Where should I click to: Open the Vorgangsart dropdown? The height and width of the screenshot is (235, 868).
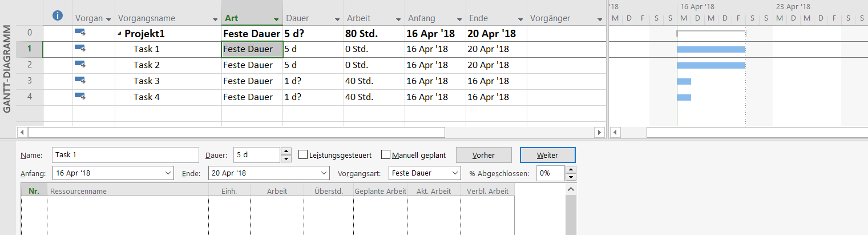click(454, 173)
